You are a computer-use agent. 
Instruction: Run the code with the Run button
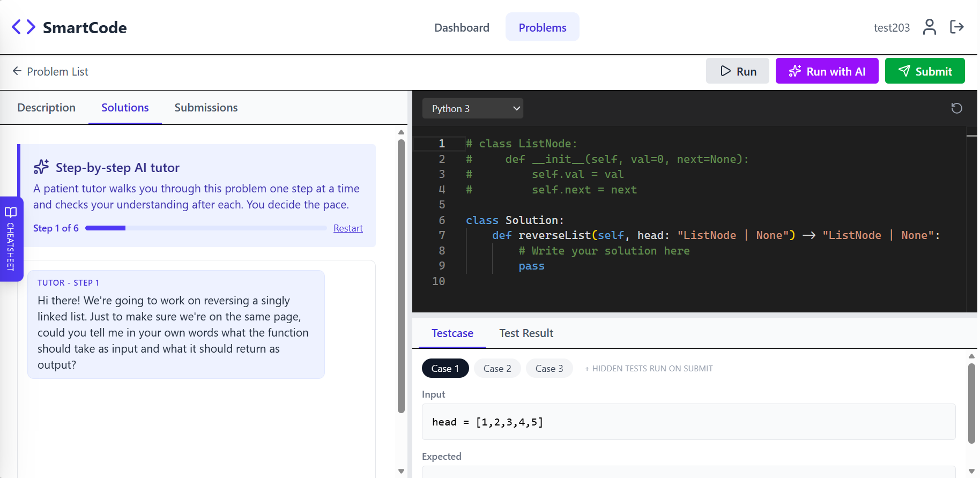click(738, 71)
